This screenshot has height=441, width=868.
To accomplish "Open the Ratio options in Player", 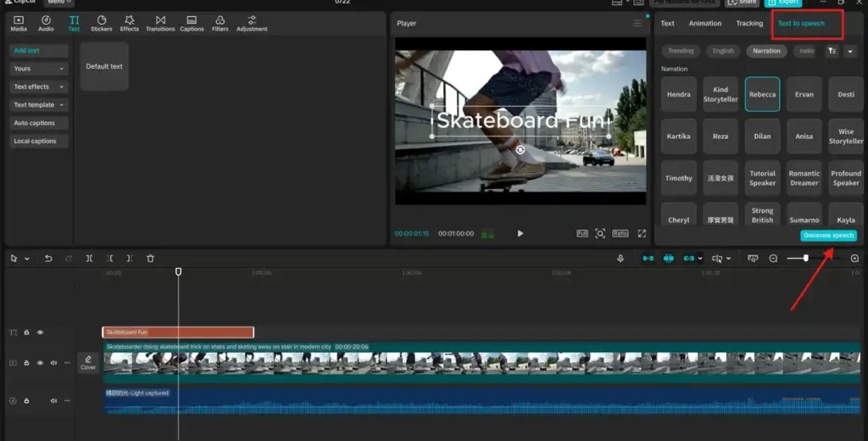I will (x=620, y=233).
